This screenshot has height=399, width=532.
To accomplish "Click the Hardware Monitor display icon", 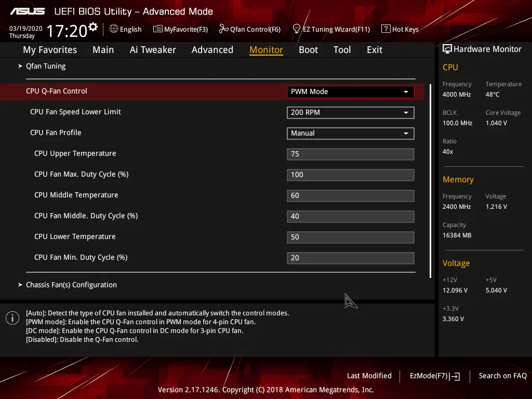I will pos(447,49).
